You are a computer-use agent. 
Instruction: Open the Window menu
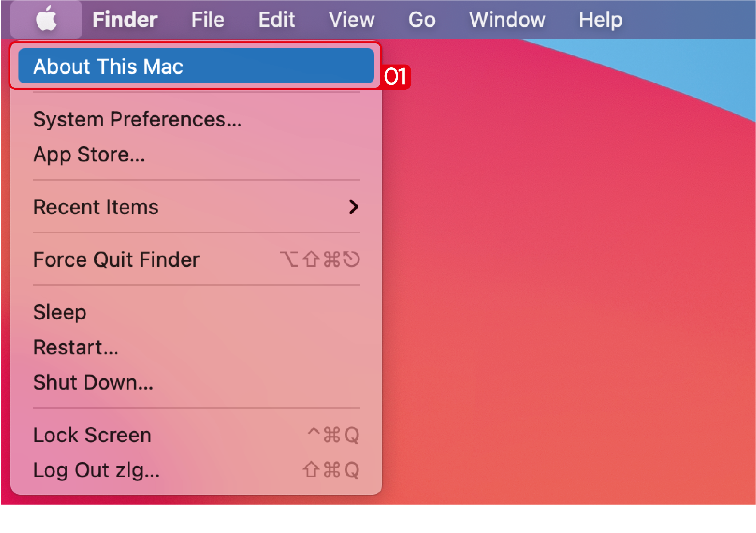507,19
